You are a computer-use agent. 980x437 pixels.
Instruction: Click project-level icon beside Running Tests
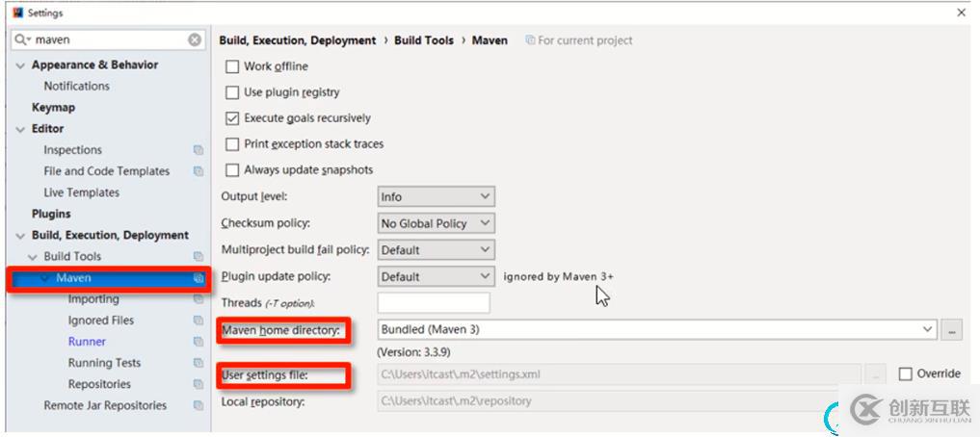point(199,364)
